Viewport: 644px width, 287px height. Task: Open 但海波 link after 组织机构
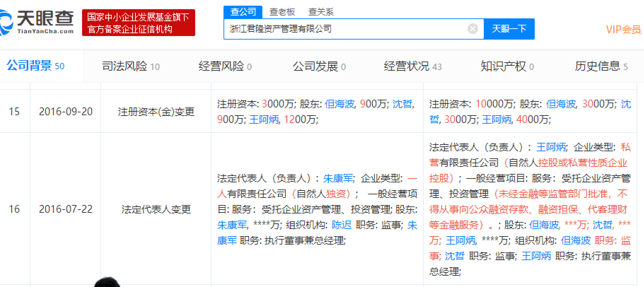pyautogui.click(x=576, y=240)
